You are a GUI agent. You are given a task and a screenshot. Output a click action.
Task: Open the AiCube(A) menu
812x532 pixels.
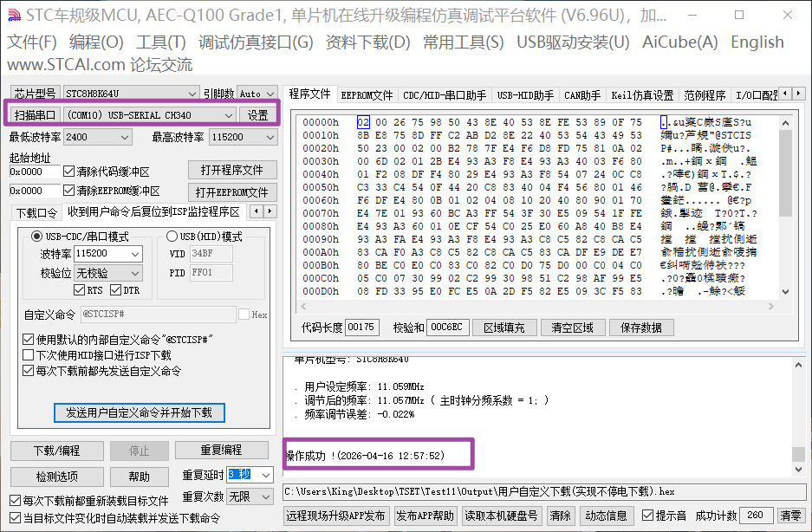[680, 42]
